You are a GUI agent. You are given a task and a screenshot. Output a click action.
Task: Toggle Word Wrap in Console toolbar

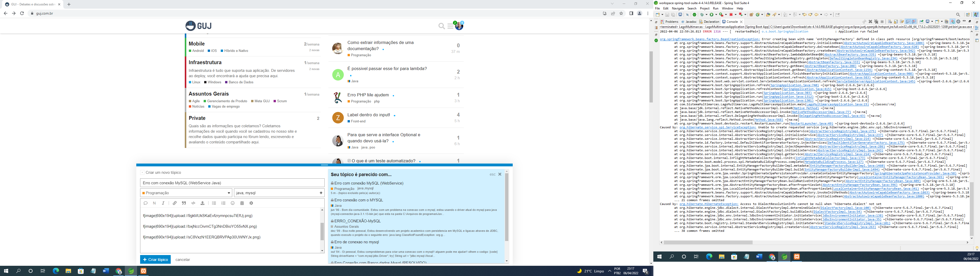click(x=902, y=21)
